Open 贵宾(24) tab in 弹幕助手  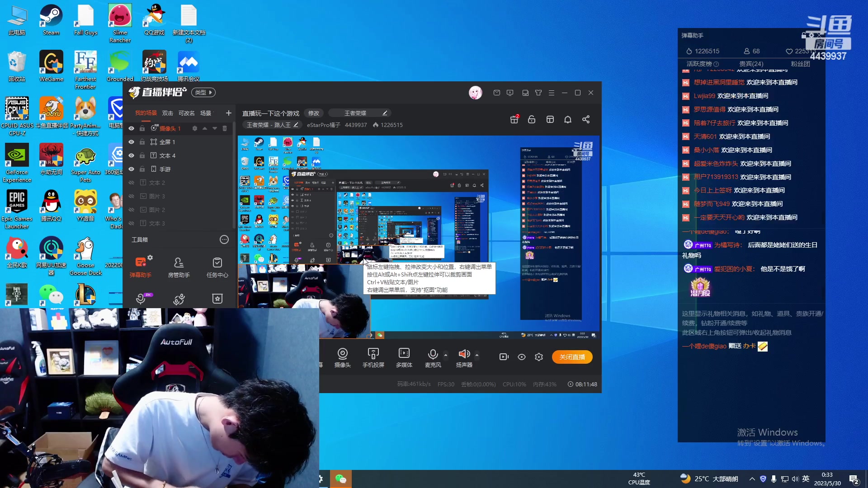coord(751,64)
